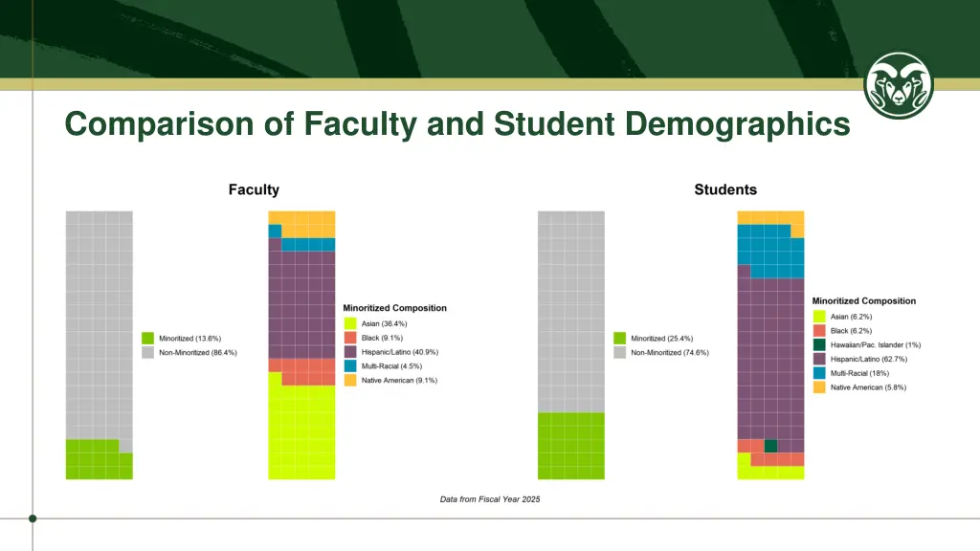Screen dimensions: 980x551
Task: Click the purple Hispanic/Latino (40.9%) swatch
Action: pyautogui.click(x=350, y=352)
